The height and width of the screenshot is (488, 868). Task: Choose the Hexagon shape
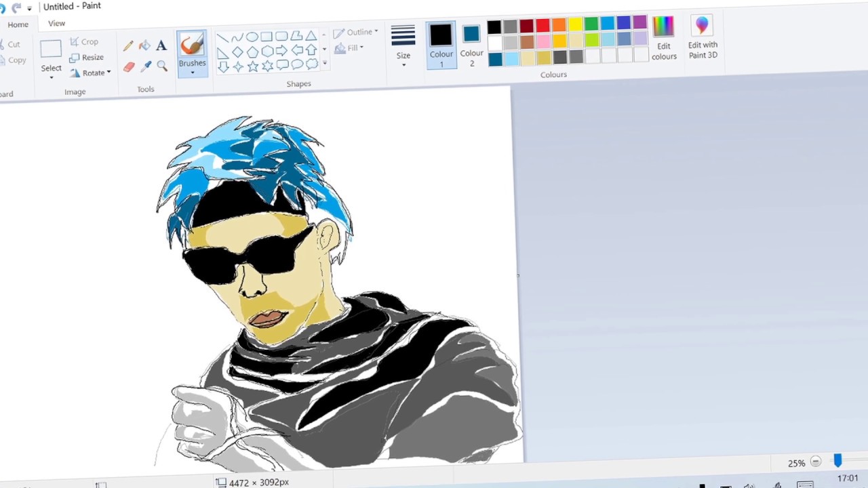coord(268,51)
